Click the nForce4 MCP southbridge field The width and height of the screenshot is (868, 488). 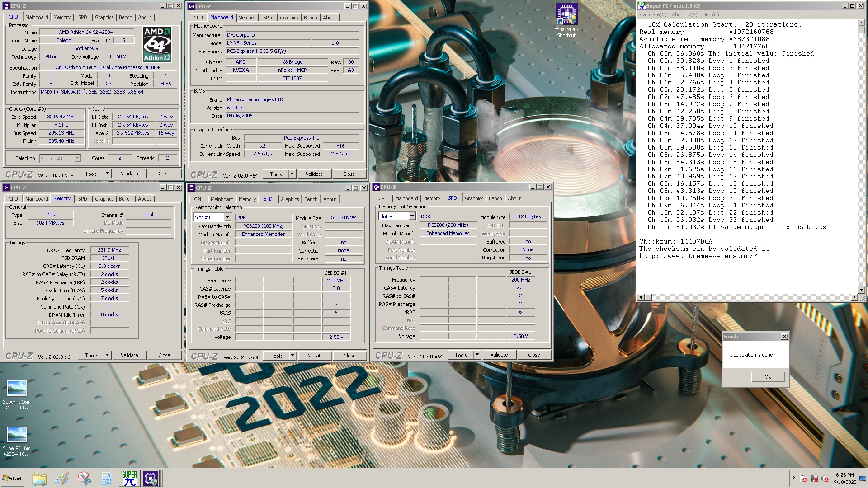point(292,70)
